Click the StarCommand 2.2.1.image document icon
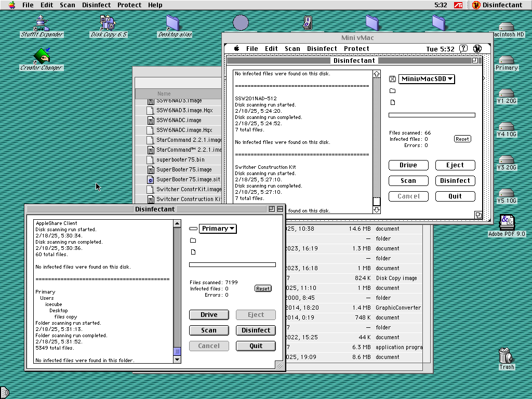This screenshot has height=399, width=532. [x=150, y=140]
